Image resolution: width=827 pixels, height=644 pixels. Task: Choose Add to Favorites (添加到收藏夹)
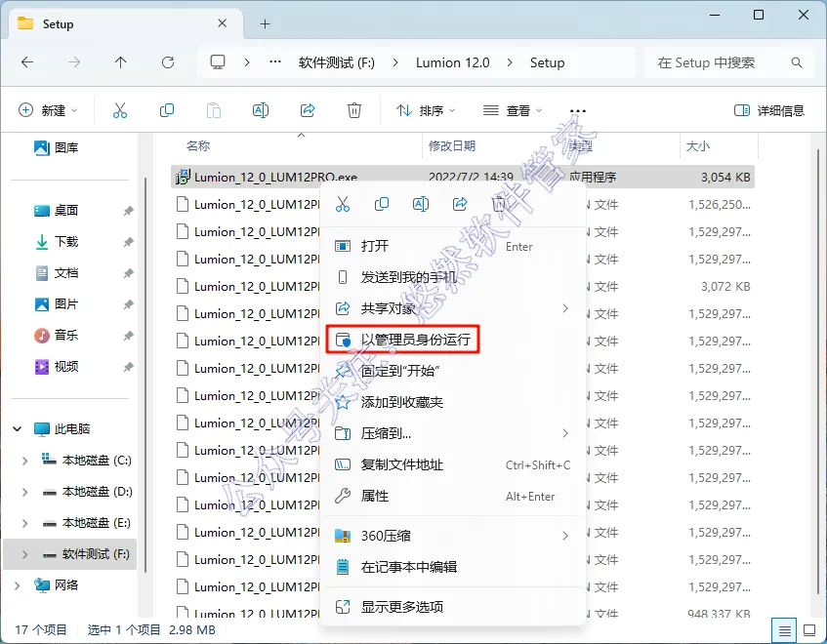click(454, 402)
